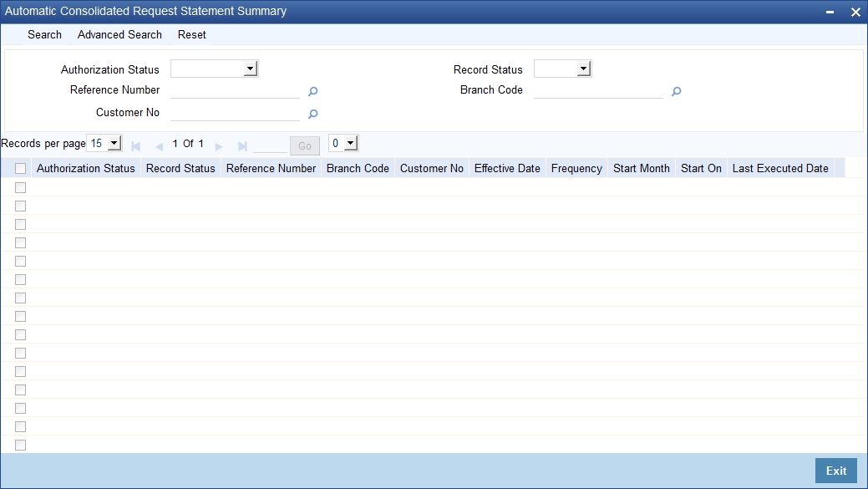Click the Last Executed Date column header
The height and width of the screenshot is (489, 868).
(x=780, y=168)
